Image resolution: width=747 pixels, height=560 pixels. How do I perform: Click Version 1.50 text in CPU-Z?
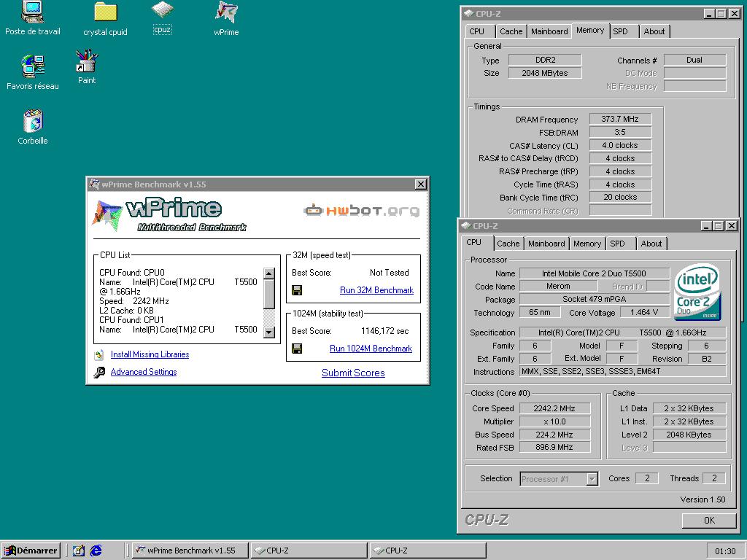click(703, 499)
